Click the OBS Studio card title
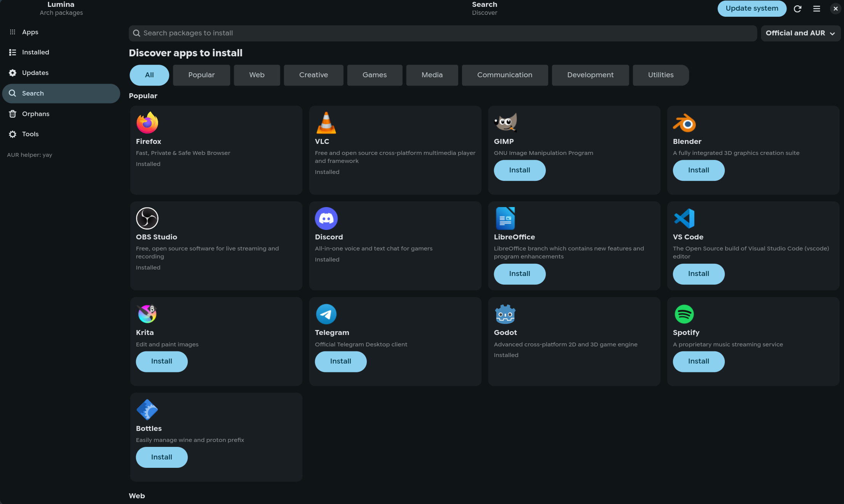 click(x=157, y=237)
